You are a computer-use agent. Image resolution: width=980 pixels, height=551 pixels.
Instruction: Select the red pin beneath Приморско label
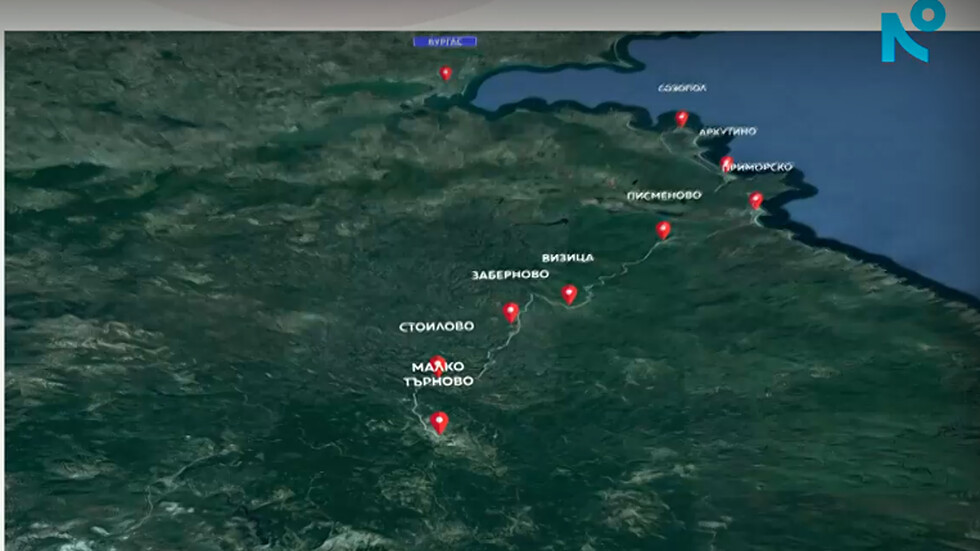coord(756,200)
